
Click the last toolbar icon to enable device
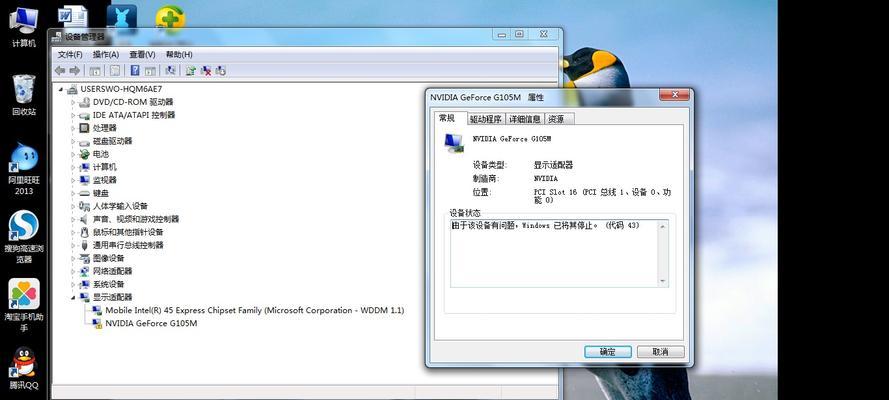click(221, 71)
